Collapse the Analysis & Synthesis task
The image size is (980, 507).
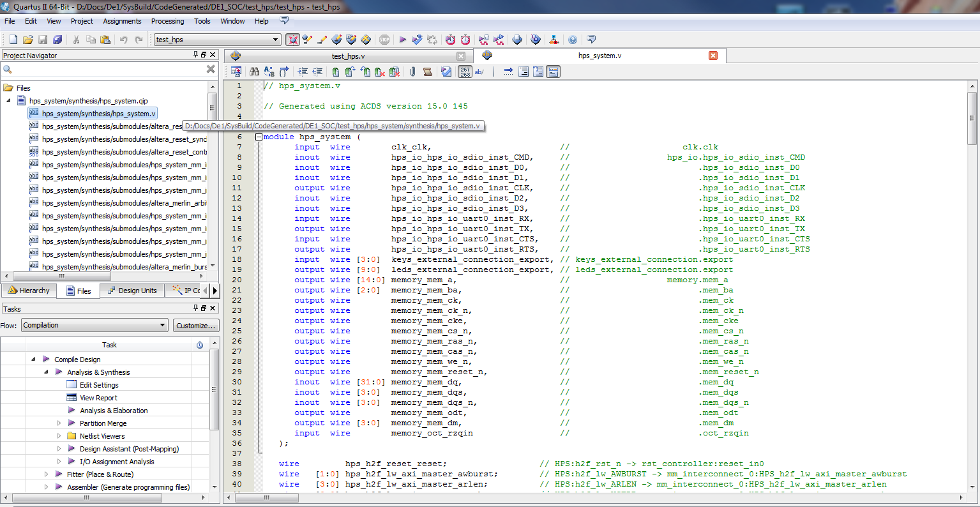point(47,372)
